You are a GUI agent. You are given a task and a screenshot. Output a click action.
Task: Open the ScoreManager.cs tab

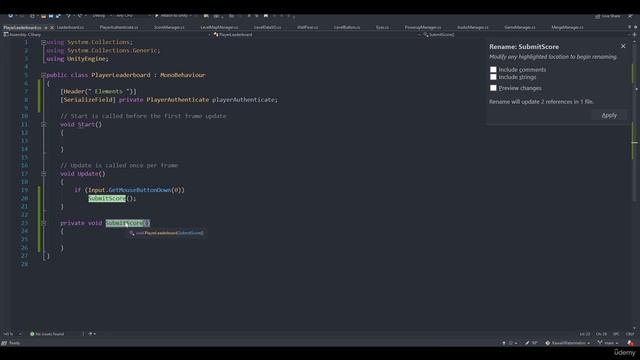click(x=169, y=27)
